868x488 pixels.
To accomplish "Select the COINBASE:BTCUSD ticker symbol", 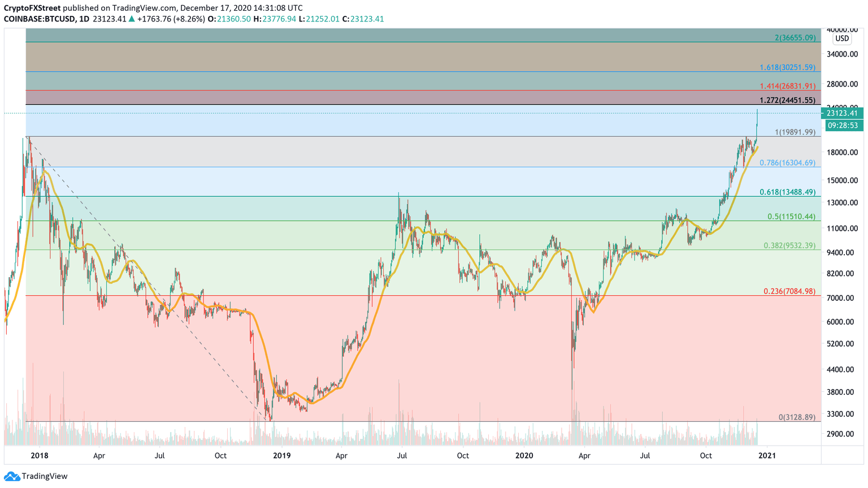I will 40,19.
